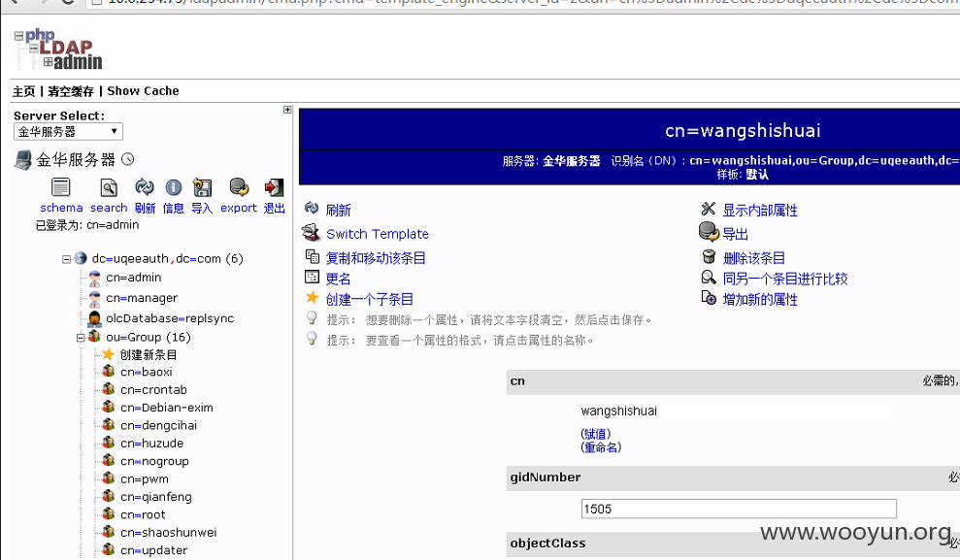Viewport: 960px width, 560px height.
Task: Click the compare entries magnifier icon
Action: [709, 278]
